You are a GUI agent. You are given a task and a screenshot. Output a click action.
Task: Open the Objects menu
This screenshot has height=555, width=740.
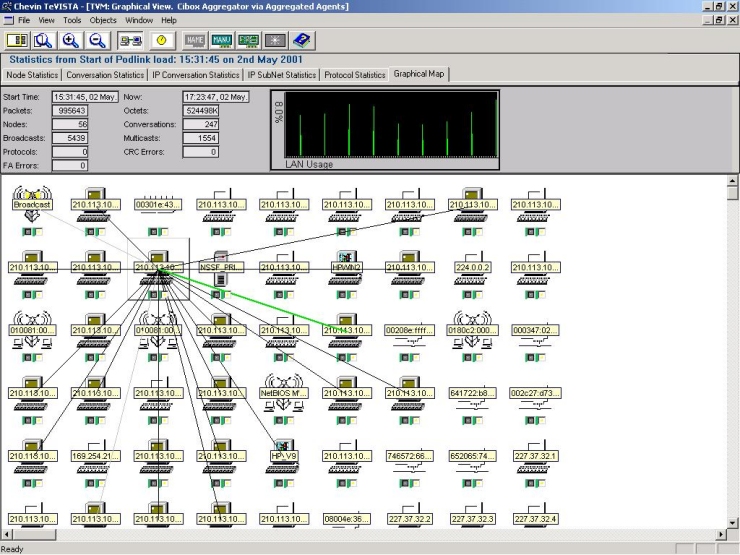(103, 20)
